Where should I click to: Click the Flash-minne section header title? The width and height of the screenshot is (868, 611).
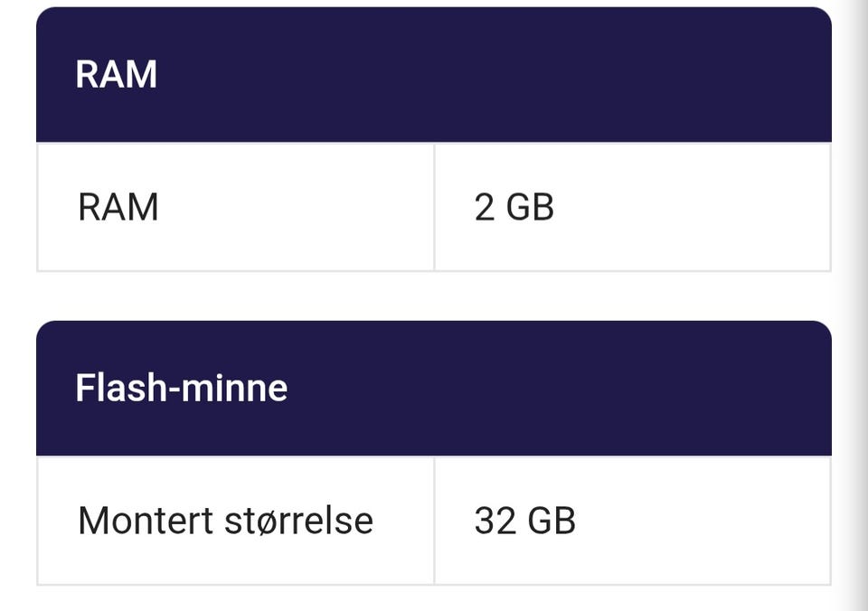pos(181,389)
